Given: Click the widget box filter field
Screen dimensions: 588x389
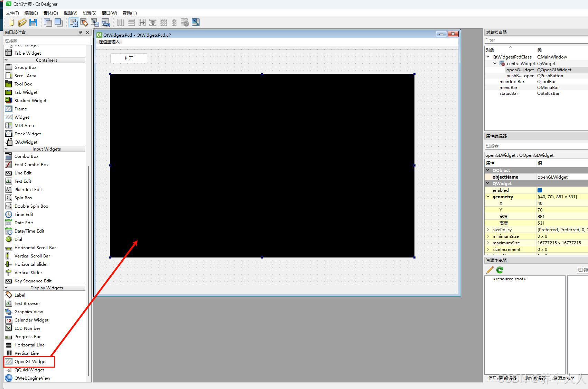Looking at the screenshot, I should pos(47,40).
